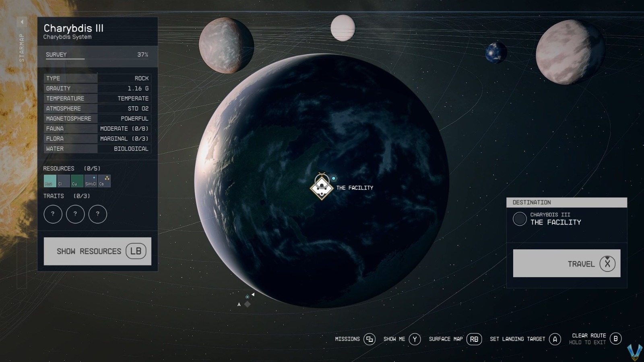Click the 'TEMPERATURE' TEMPERATE row

[x=97, y=98]
